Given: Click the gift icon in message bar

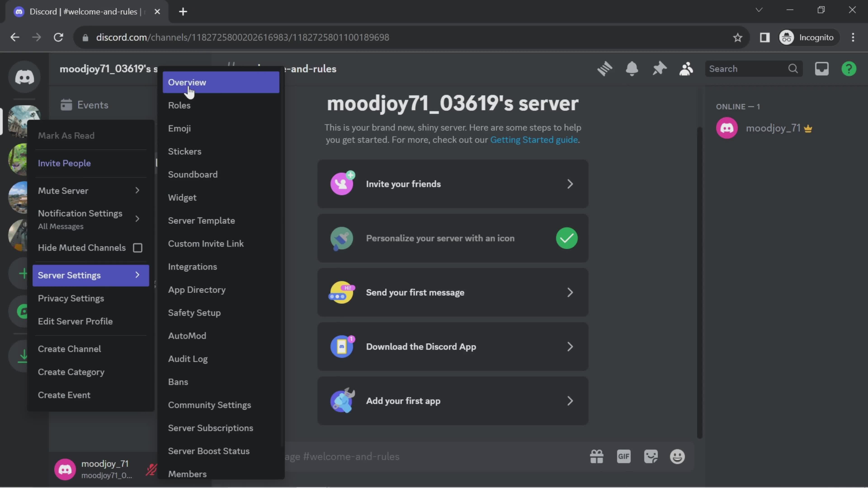Looking at the screenshot, I should coord(597,456).
